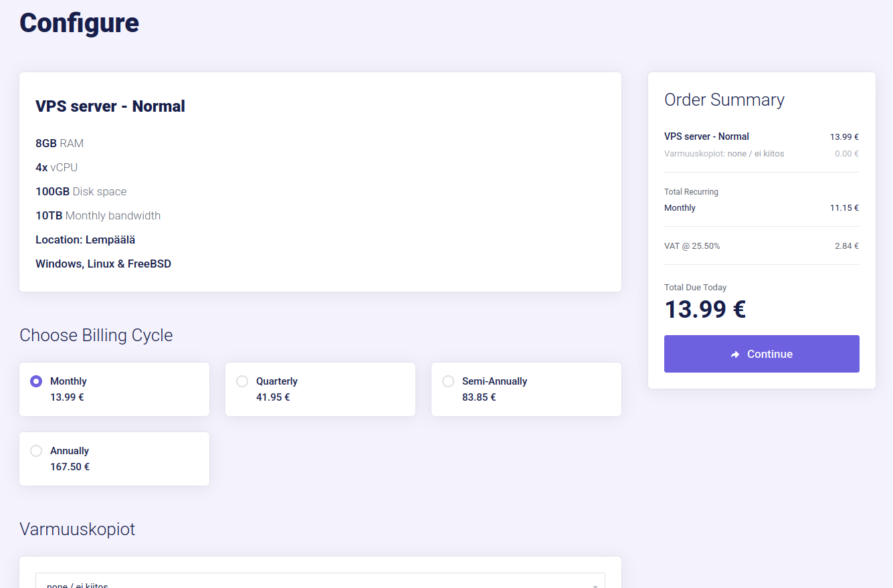This screenshot has width=893, height=588.
Task: Click the Varmuuskopiot dropdown caret arrow
Action: [595, 585]
